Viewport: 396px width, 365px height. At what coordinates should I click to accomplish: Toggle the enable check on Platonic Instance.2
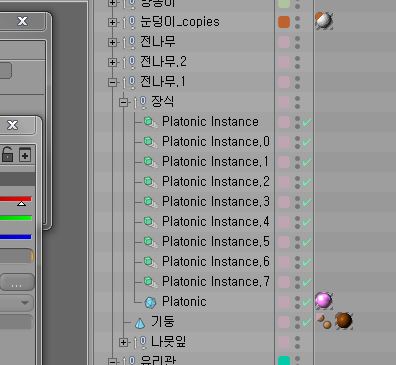[x=307, y=182]
